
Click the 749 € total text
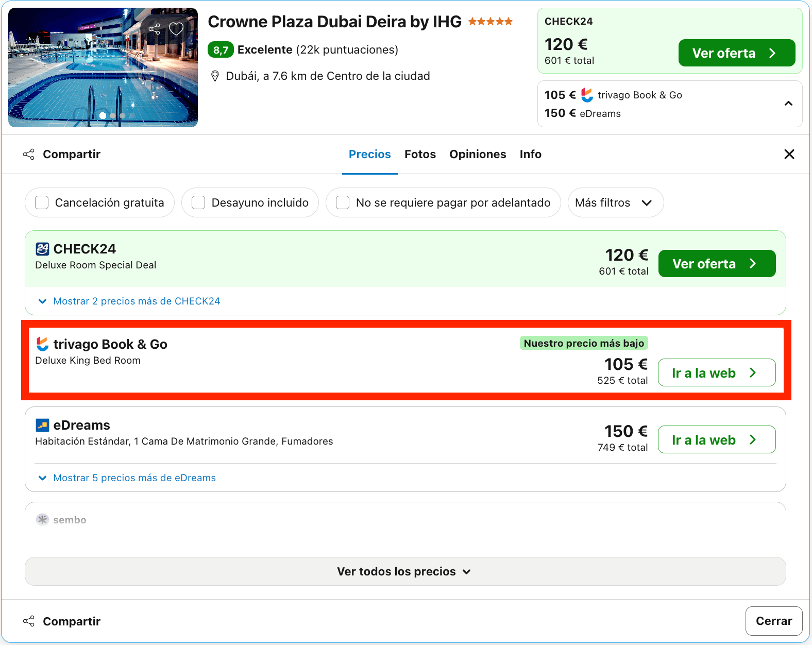(622, 448)
